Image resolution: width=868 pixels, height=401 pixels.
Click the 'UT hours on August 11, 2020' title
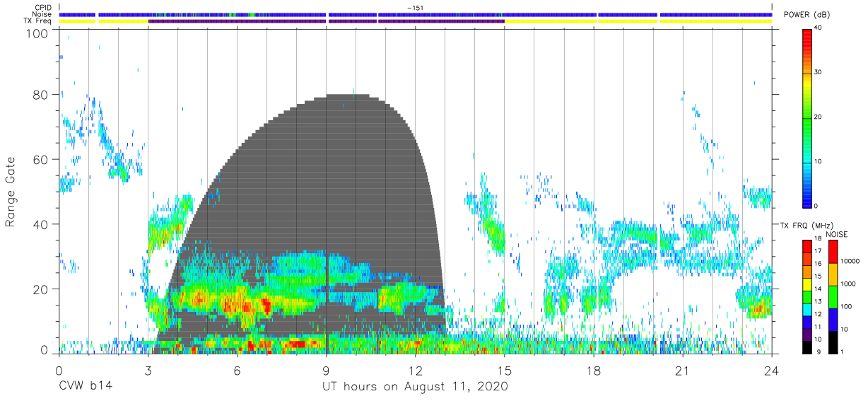[415, 387]
